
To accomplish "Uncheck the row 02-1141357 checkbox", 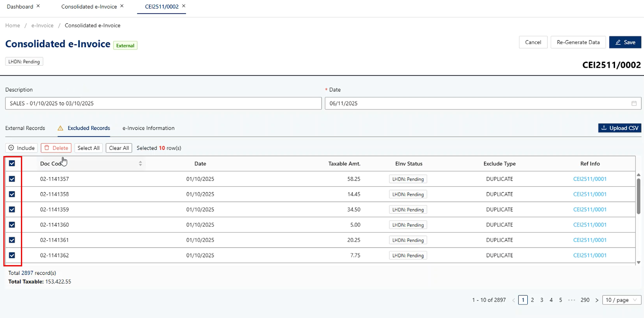I will [x=12, y=179].
